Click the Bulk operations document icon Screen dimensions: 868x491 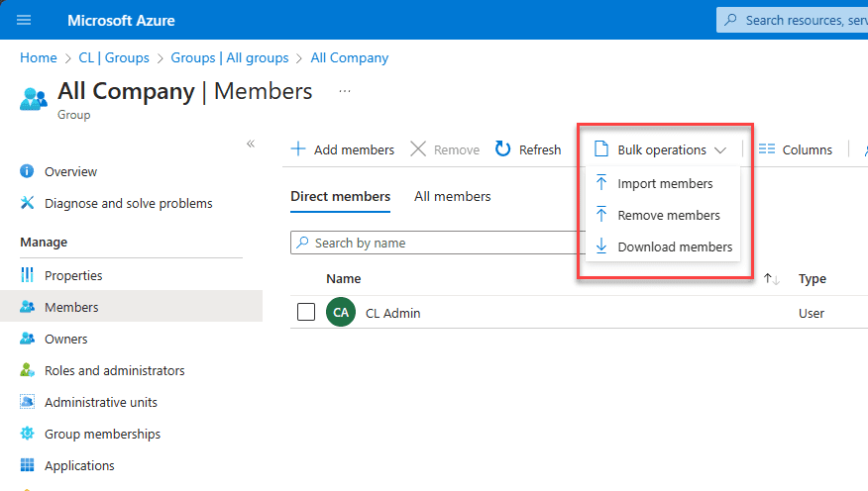[601, 149]
